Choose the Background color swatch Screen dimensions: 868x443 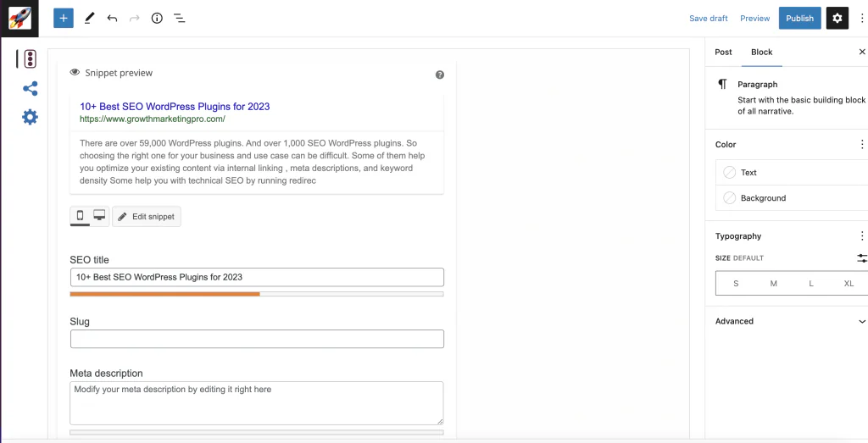point(730,198)
